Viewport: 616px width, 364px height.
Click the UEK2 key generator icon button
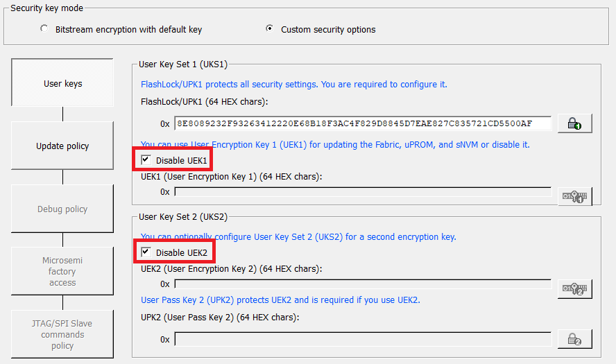(575, 289)
